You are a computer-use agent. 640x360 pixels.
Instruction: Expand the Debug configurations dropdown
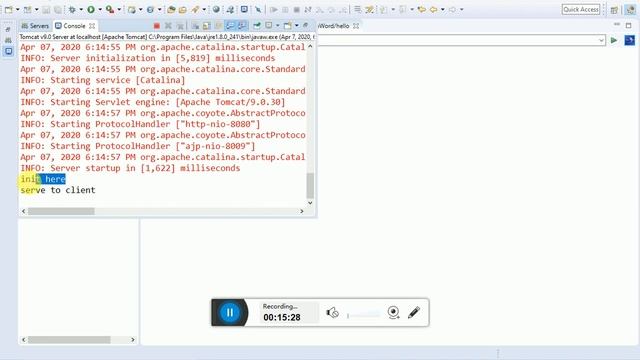(81, 9)
